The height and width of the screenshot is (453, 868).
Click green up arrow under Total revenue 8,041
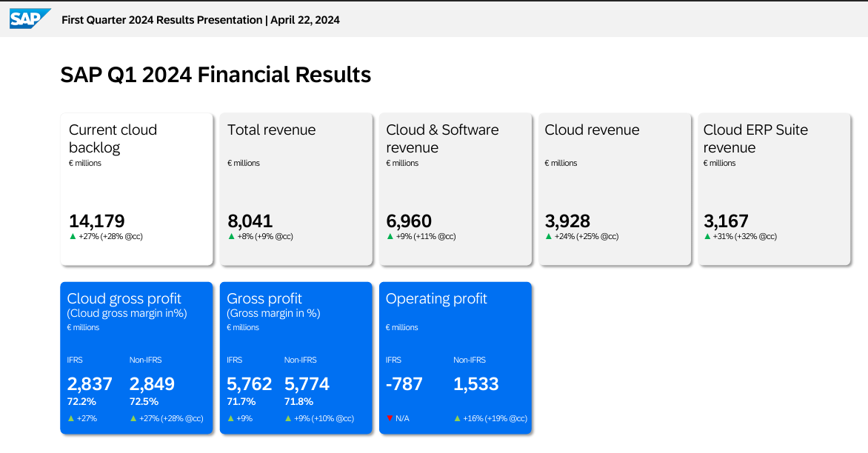231,236
